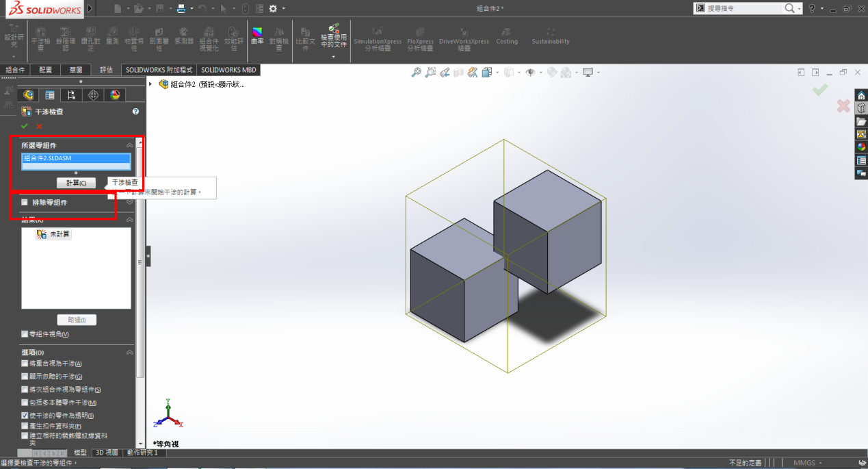Launch DriveWorksXpress wizard

click(x=464, y=40)
